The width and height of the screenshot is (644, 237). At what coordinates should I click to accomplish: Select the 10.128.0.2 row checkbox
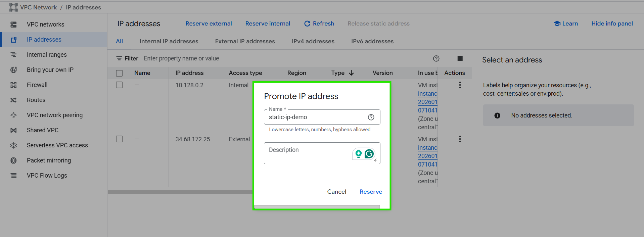119,85
